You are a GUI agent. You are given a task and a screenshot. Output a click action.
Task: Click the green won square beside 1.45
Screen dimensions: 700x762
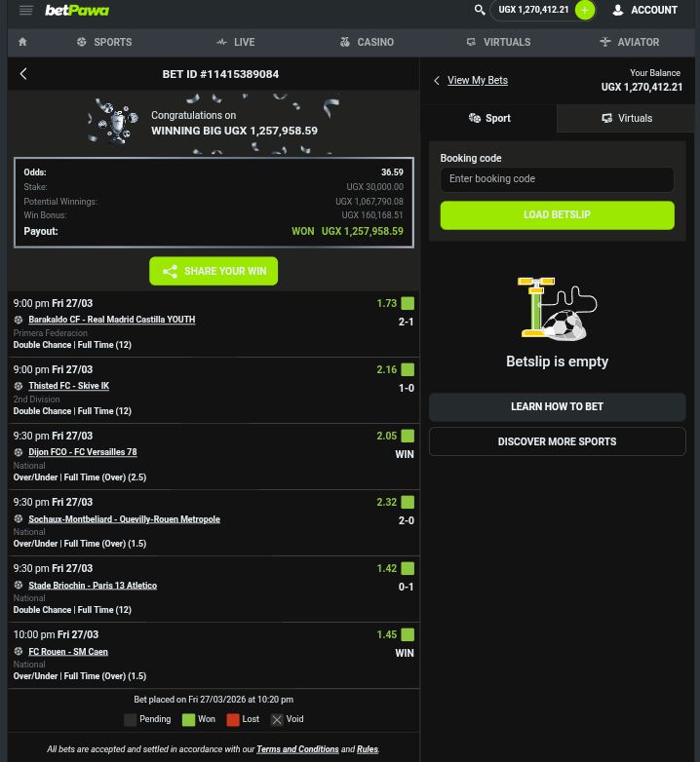click(x=408, y=634)
